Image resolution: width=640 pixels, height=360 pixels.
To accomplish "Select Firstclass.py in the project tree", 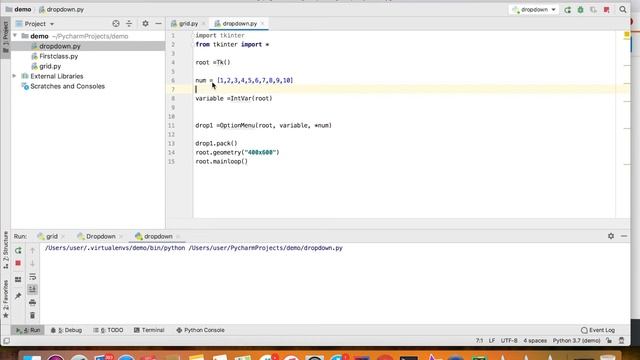I will click(x=58, y=56).
